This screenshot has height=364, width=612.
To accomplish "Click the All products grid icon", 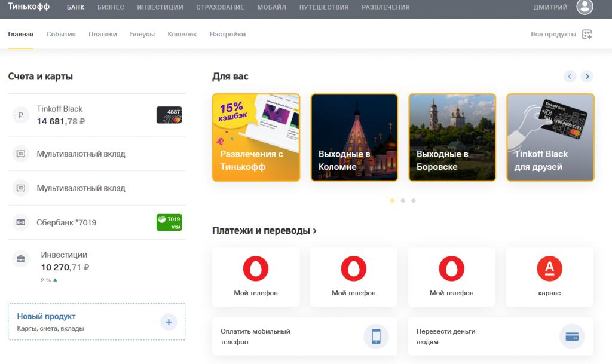I will pos(587,34).
